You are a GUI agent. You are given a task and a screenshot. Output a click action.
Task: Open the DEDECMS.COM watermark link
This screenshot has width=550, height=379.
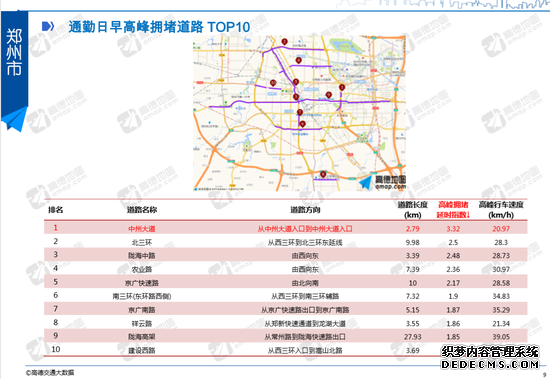click(490, 364)
